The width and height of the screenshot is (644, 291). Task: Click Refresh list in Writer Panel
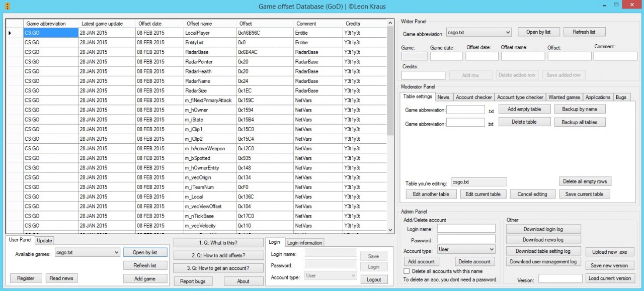[584, 32]
